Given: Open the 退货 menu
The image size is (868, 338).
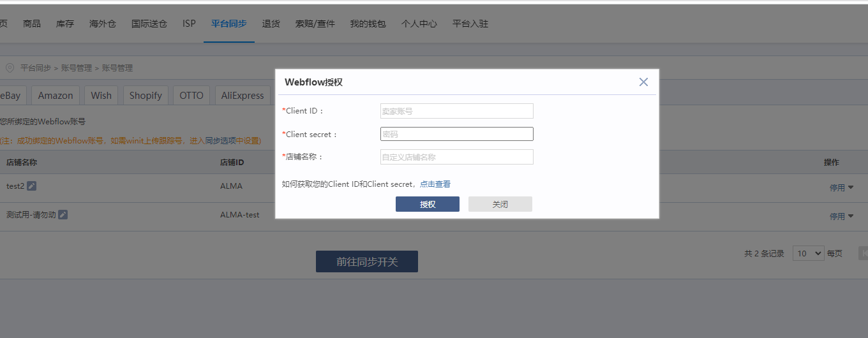Looking at the screenshot, I should (x=271, y=24).
